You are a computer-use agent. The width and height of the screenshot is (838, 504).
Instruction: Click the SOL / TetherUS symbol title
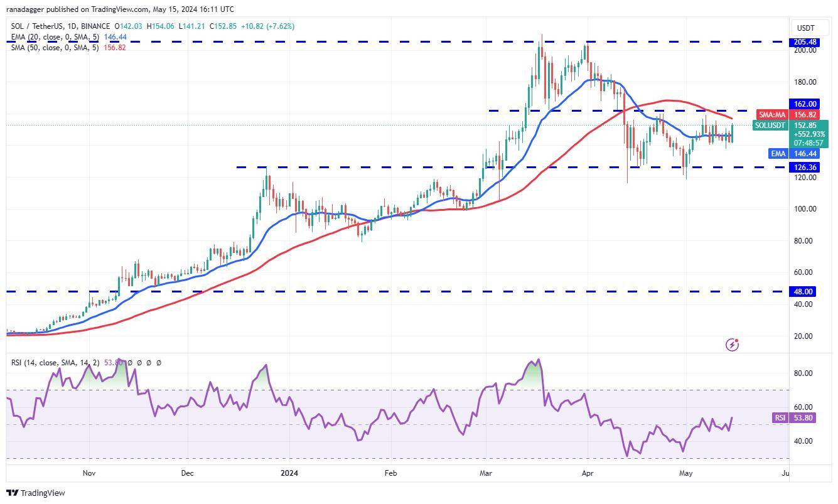(x=37, y=26)
